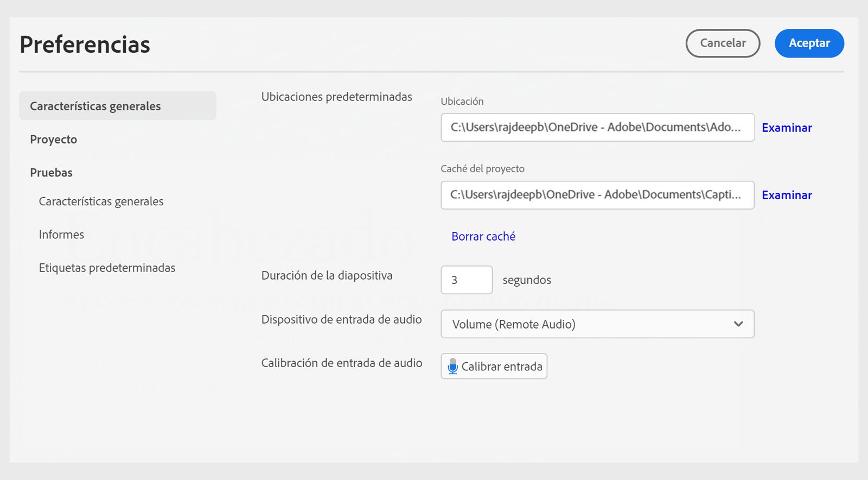Click the Cancelar button
This screenshot has height=480, width=868.
point(723,43)
